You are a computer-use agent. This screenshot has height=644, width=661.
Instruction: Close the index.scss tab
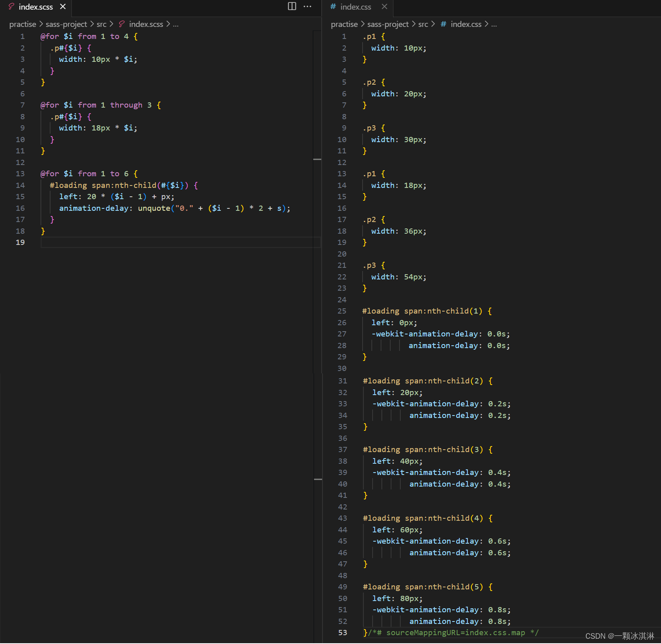(x=63, y=7)
